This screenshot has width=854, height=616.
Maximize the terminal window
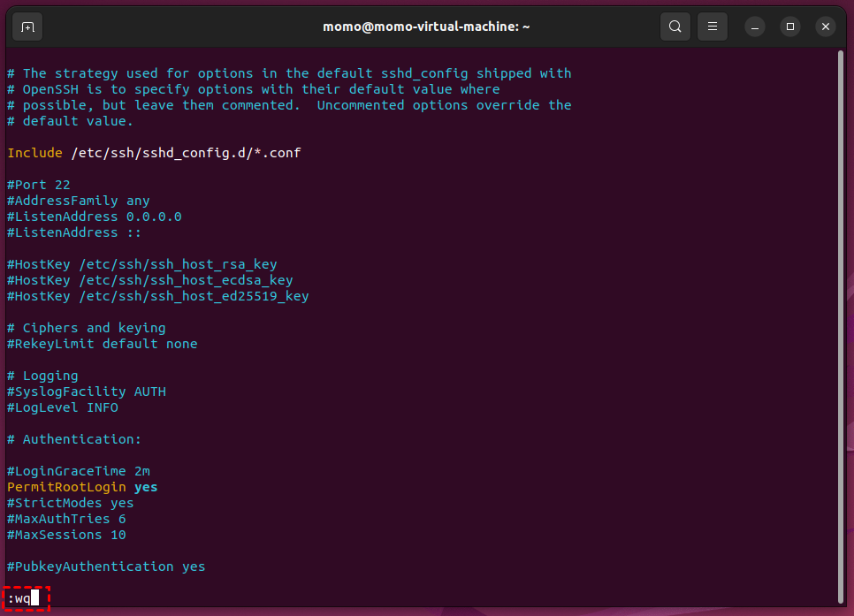(790, 27)
